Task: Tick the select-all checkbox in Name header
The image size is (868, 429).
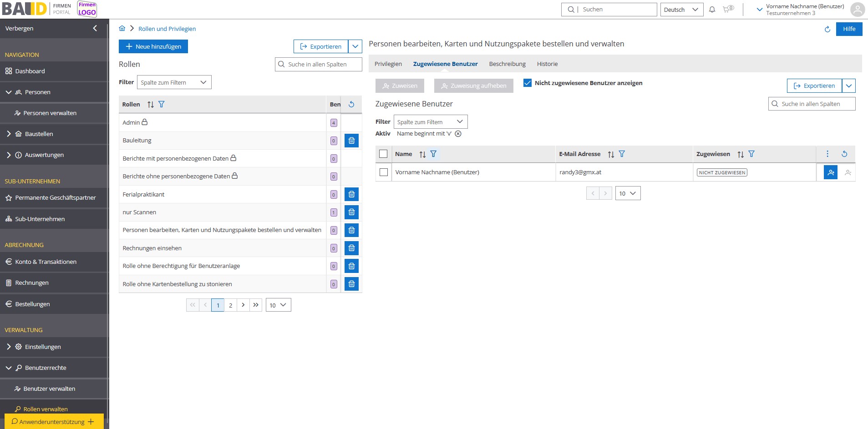Action: [383, 154]
